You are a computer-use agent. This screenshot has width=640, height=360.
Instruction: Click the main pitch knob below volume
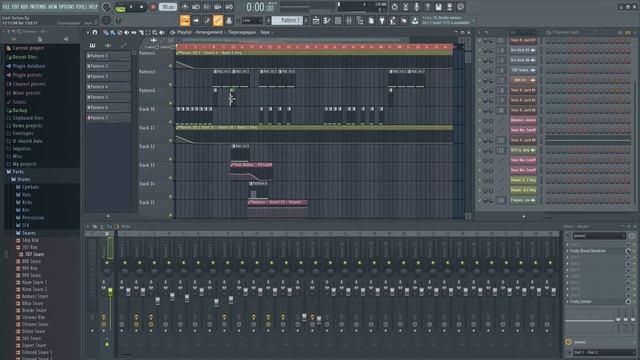click(x=107, y=20)
